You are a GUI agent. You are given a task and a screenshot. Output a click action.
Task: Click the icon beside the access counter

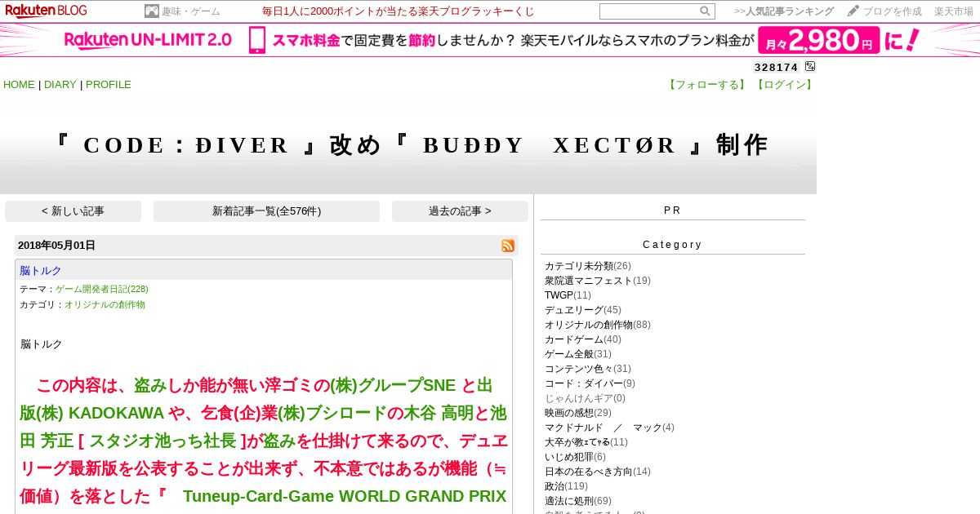click(x=810, y=67)
